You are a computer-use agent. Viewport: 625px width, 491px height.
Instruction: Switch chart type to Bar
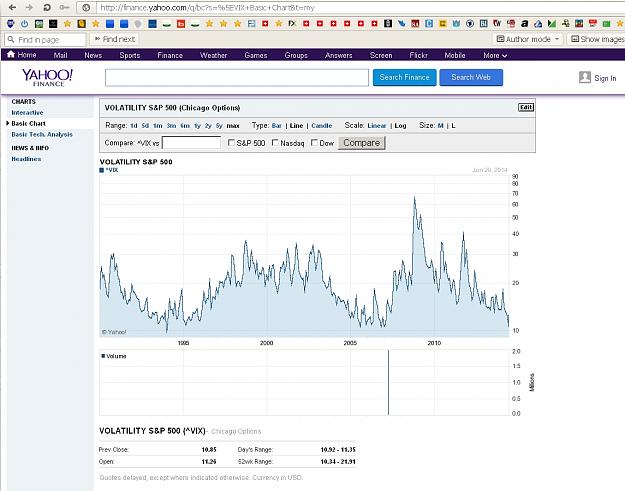click(x=277, y=126)
